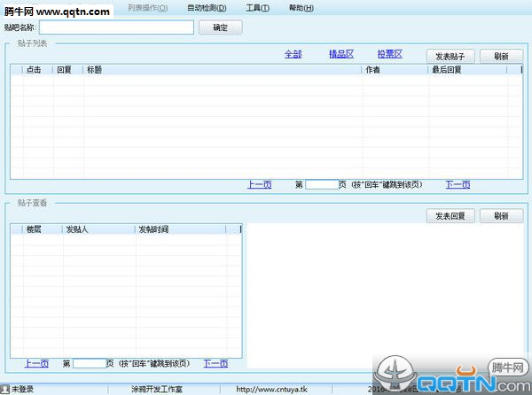The height and width of the screenshot is (395, 532).
Task: Click the 发帖时间 column header
Action: pyautogui.click(x=181, y=229)
